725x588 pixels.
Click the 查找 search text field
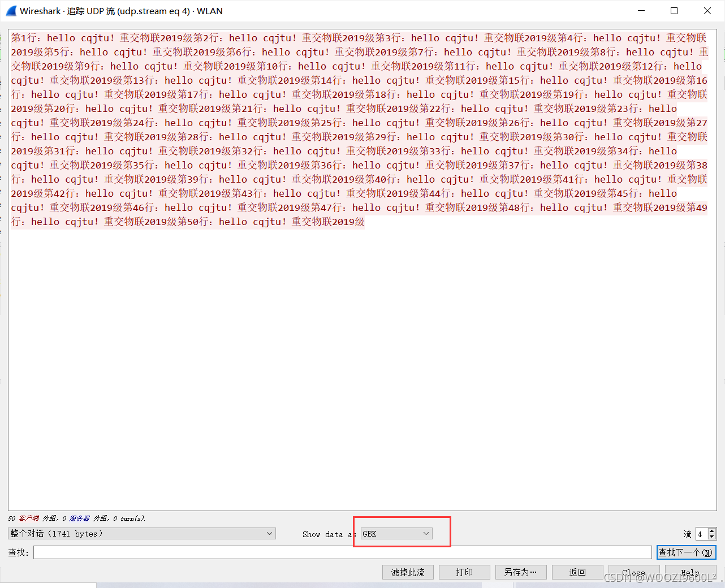pos(343,552)
